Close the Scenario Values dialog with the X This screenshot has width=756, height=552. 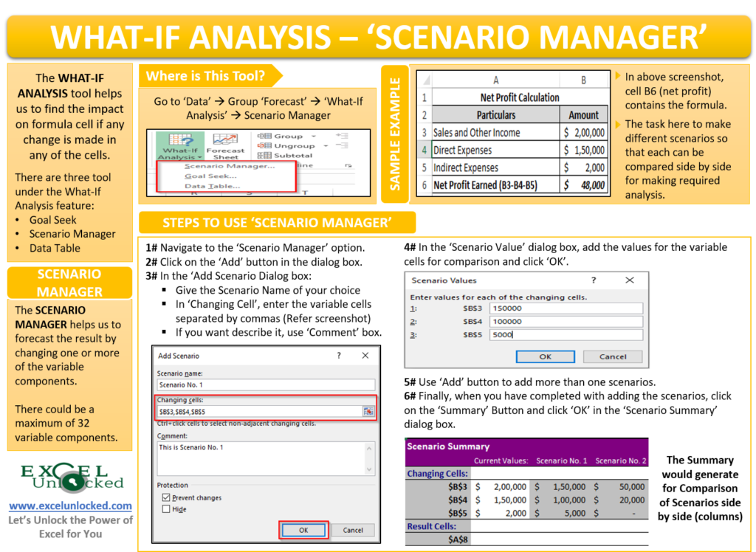[x=629, y=280]
